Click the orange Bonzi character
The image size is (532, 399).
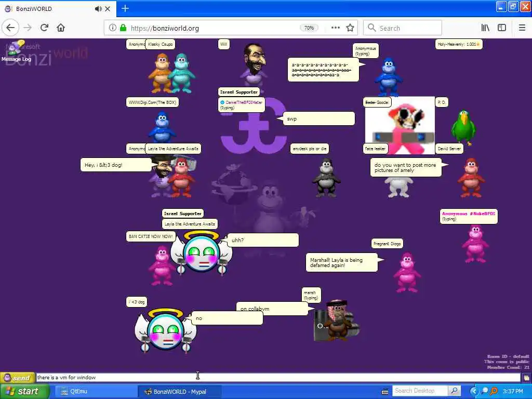(161, 73)
